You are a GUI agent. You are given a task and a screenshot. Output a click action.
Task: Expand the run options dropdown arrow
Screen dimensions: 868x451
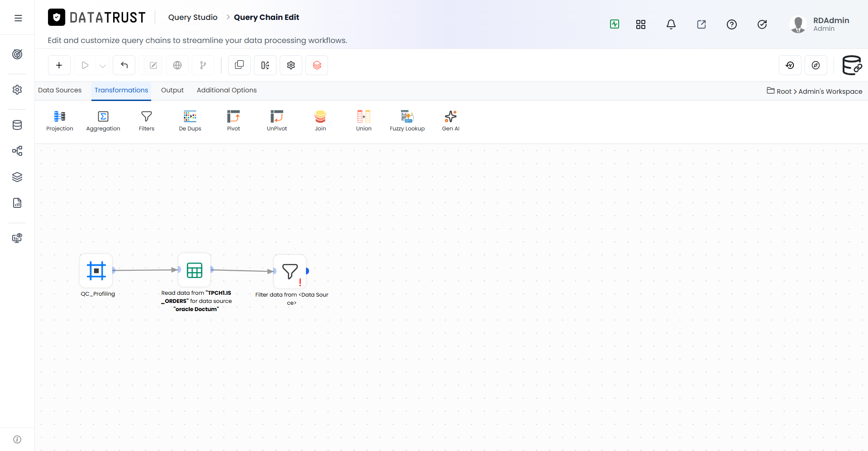click(103, 66)
